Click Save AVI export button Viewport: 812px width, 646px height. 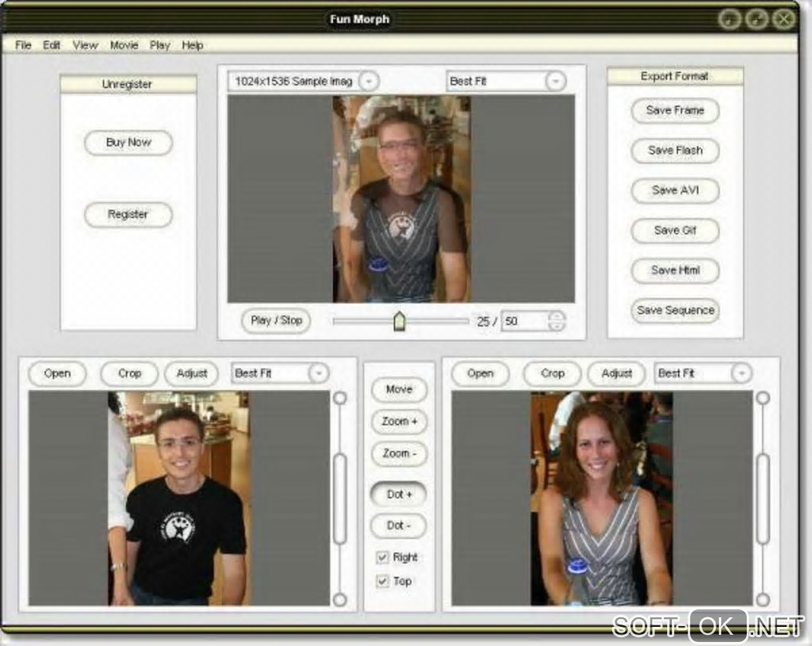pos(675,190)
